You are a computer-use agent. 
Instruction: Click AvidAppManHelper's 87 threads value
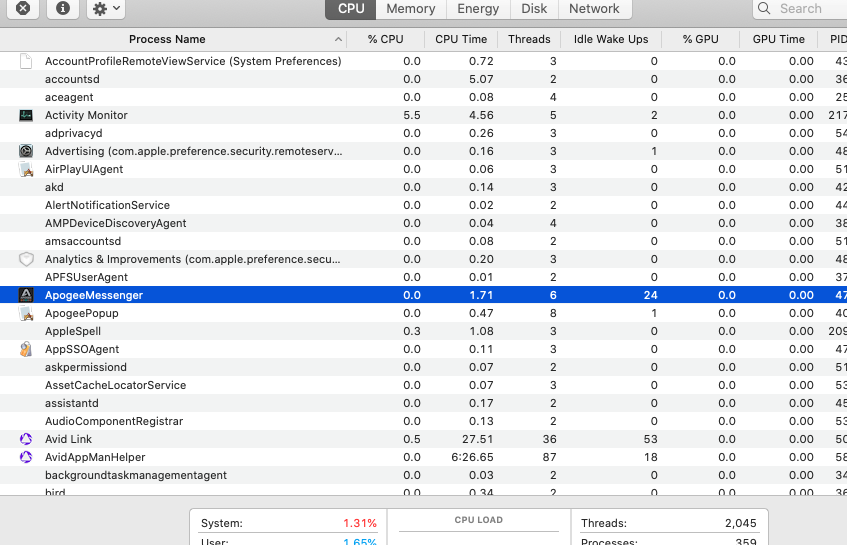coord(549,457)
